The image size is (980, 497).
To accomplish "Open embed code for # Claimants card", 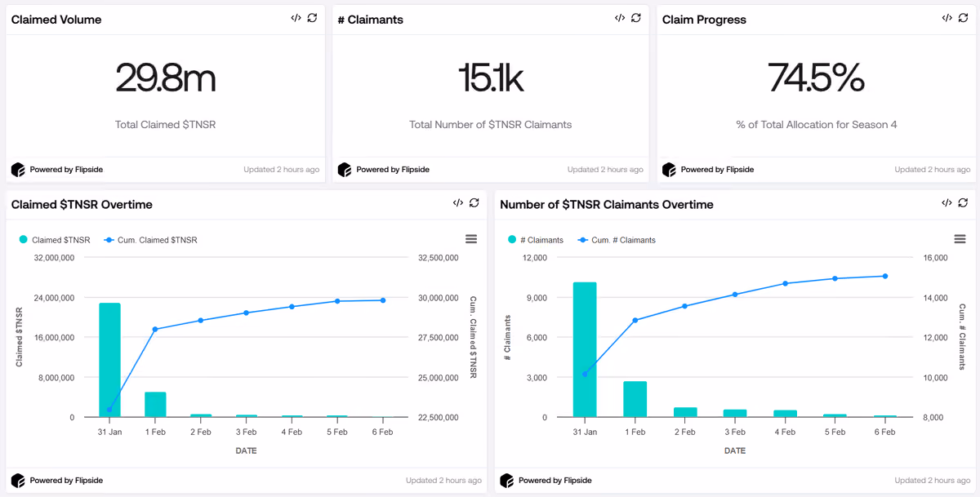I will point(620,18).
